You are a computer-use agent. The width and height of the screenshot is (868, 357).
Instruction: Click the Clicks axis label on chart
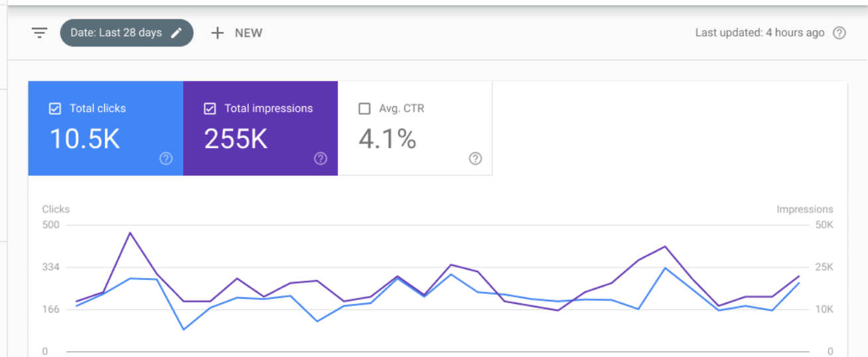point(56,209)
